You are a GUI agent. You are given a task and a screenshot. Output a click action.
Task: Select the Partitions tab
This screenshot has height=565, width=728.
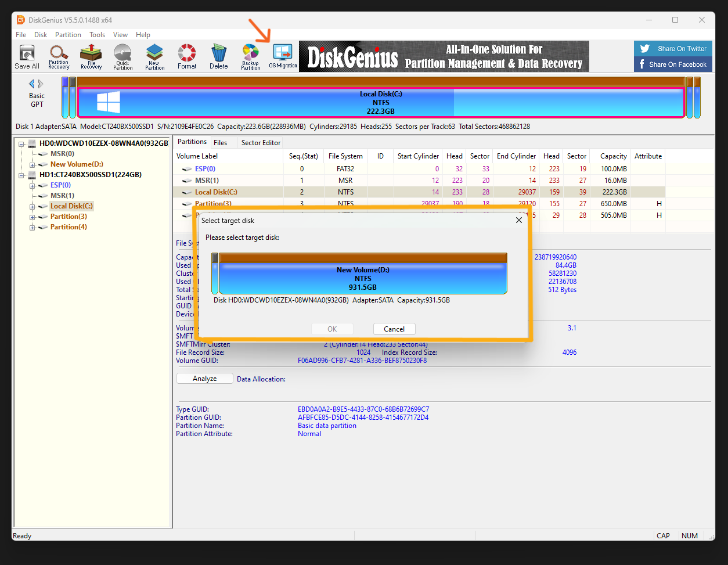pos(192,142)
